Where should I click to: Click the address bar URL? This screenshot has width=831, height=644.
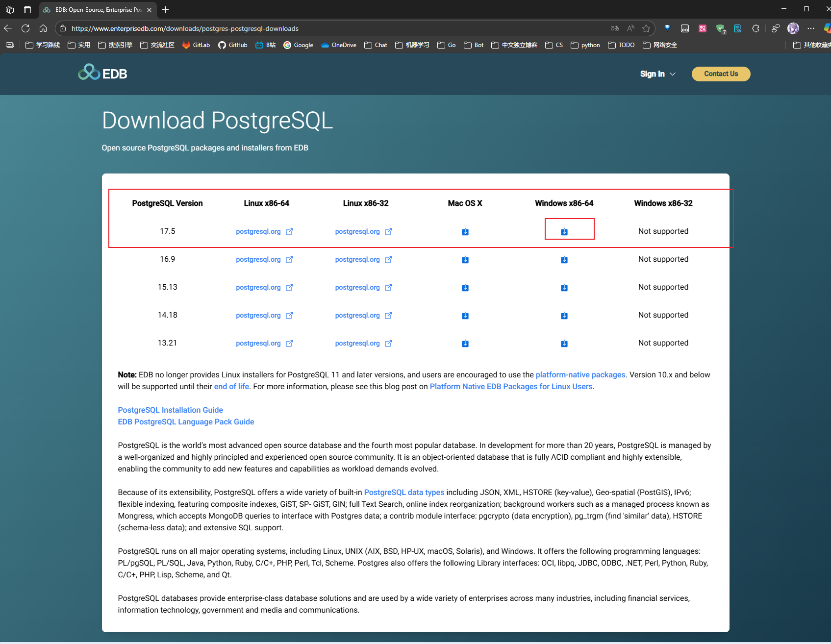tap(185, 28)
